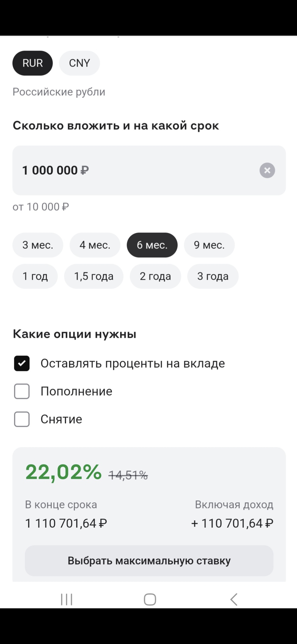Viewport: 297px width, 644px height.
Task: Choose the 1,5 года term
Action: point(94,276)
